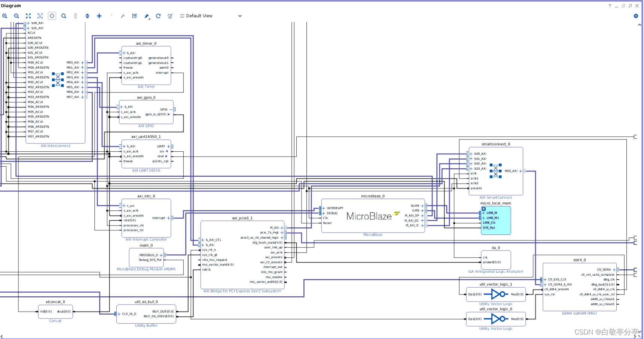The height and width of the screenshot is (339, 644).
Task: Expand M00_AXI port on smartconnect_0
Action: tap(521, 171)
